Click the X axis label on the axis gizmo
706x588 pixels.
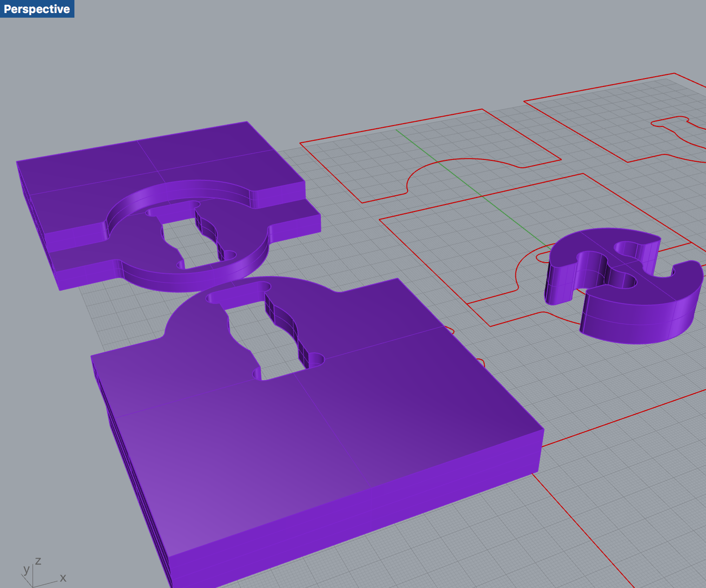pos(63,578)
